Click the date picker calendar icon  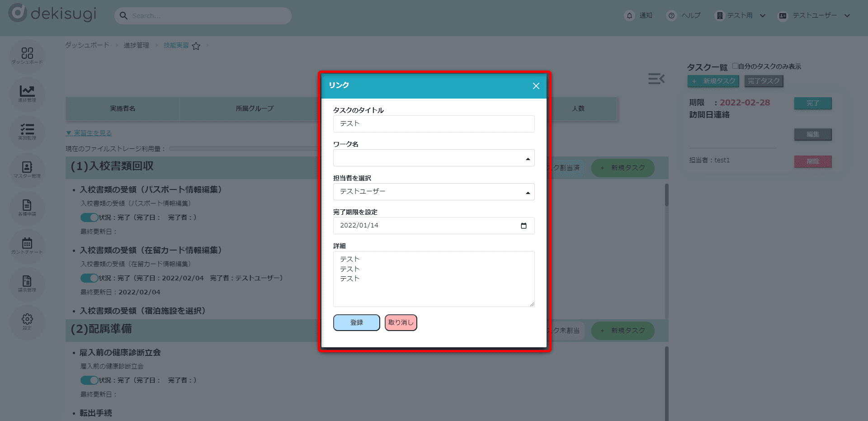coord(524,226)
